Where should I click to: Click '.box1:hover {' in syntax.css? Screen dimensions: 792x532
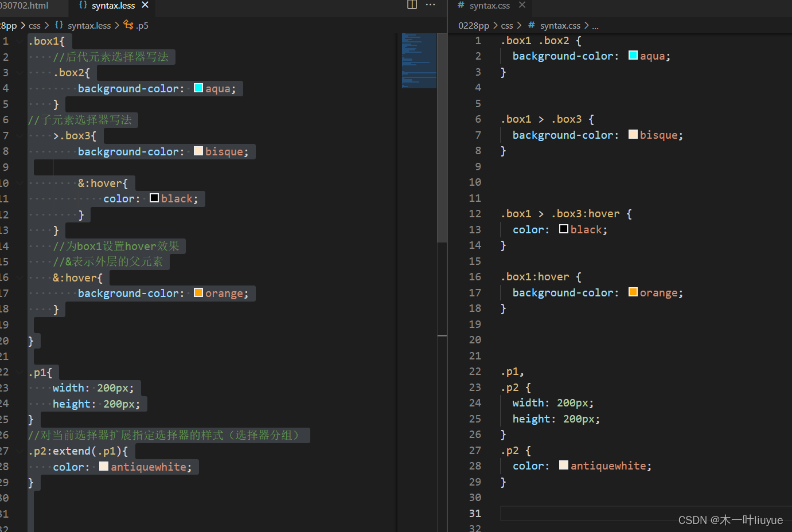(541, 277)
